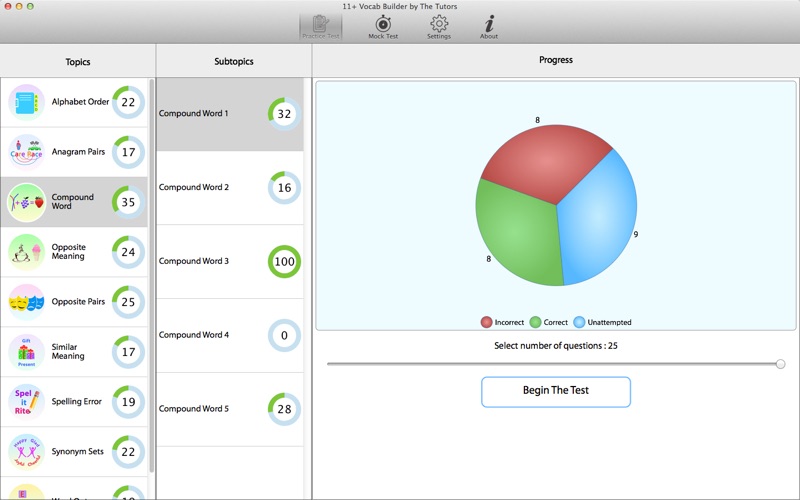Image resolution: width=800 pixels, height=500 pixels.
Task: Click Compound Word 5 progress ring 28
Action: tap(284, 409)
